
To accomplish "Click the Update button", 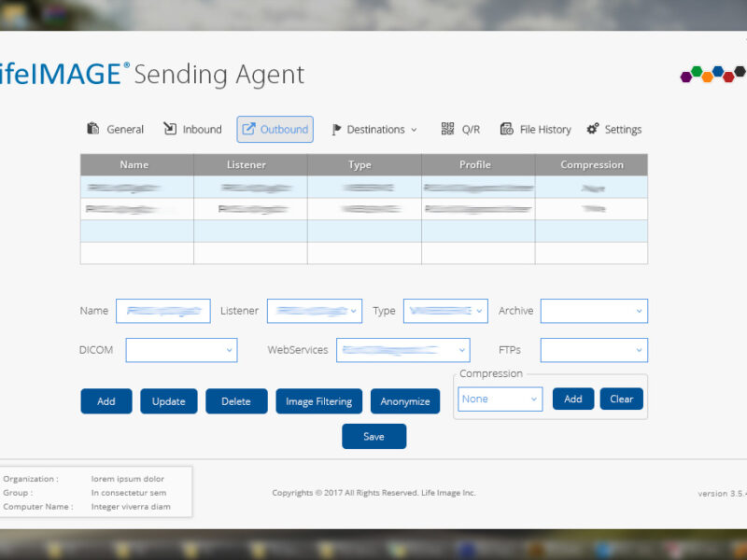I will click(x=169, y=401).
